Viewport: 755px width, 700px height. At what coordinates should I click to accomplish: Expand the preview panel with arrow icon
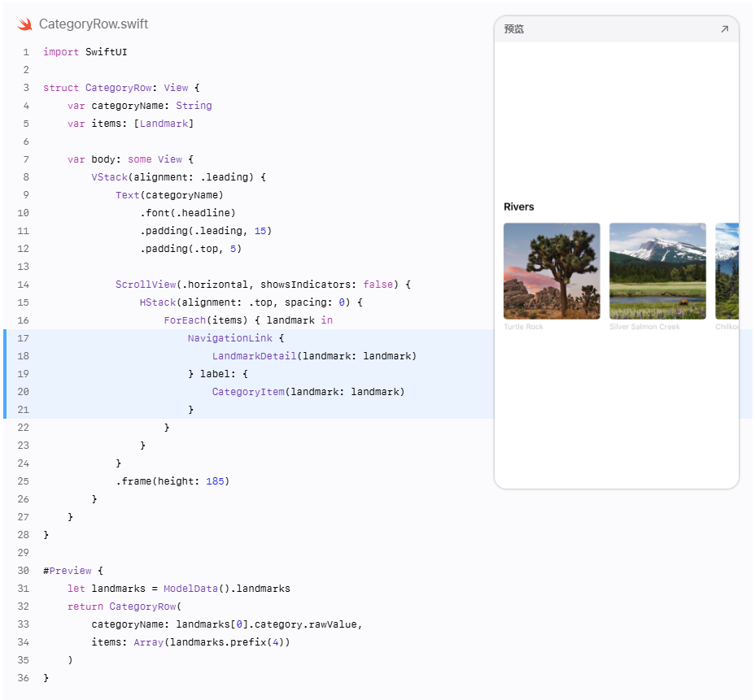click(x=724, y=29)
